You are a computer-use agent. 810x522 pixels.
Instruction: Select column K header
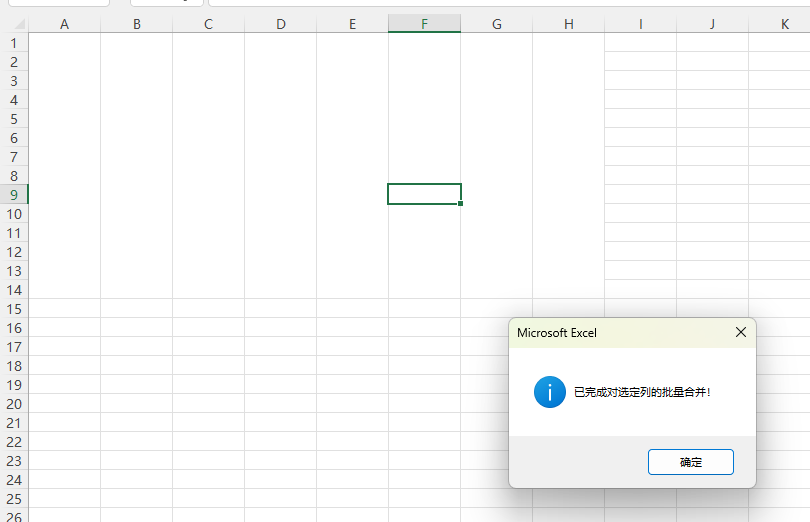(784, 24)
